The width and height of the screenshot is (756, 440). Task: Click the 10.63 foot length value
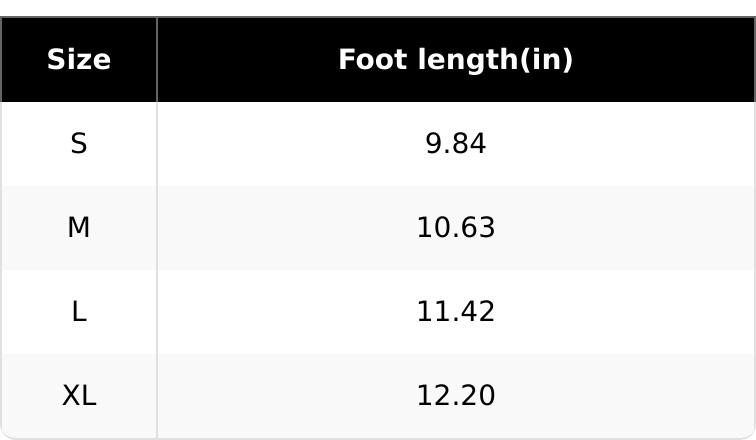(x=455, y=228)
